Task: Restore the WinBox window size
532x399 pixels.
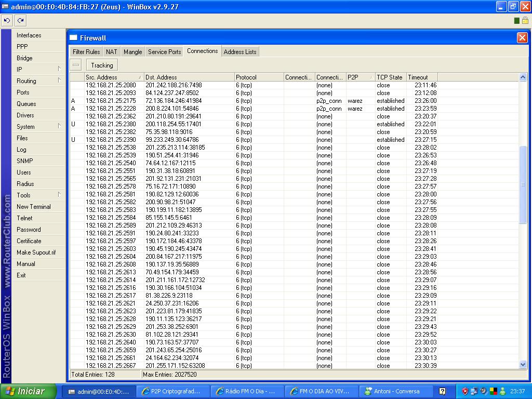Action: 513,6
